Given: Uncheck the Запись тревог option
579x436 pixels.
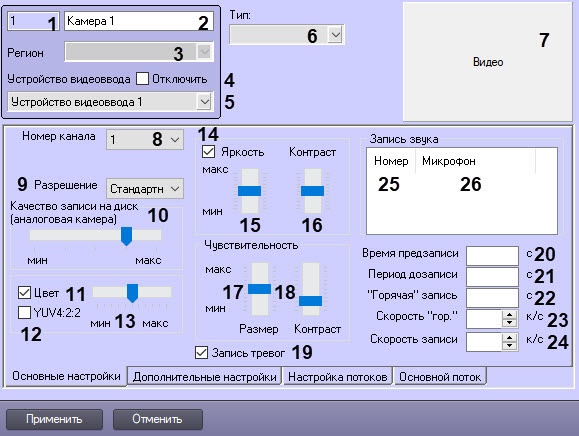Looking at the screenshot, I should pyautogui.click(x=201, y=353).
